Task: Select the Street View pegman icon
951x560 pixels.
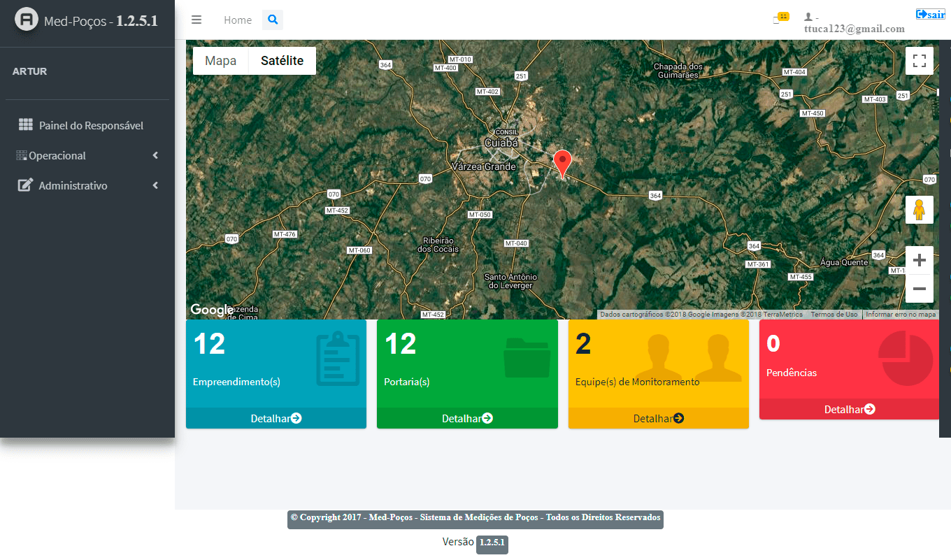Action: click(x=919, y=210)
